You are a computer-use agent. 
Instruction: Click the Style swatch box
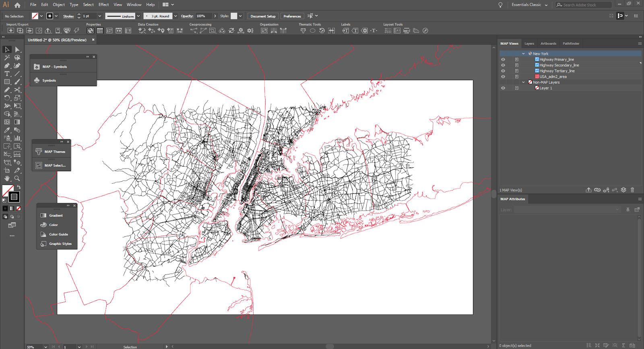pos(234,16)
